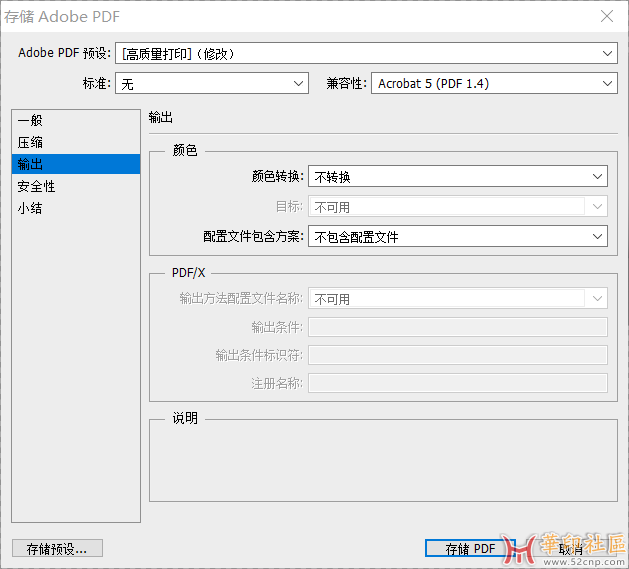Image resolution: width=629 pixels, height=569 pixels.
Task: Click the disabled 目标 dropdown
Action: click(458, 206)
